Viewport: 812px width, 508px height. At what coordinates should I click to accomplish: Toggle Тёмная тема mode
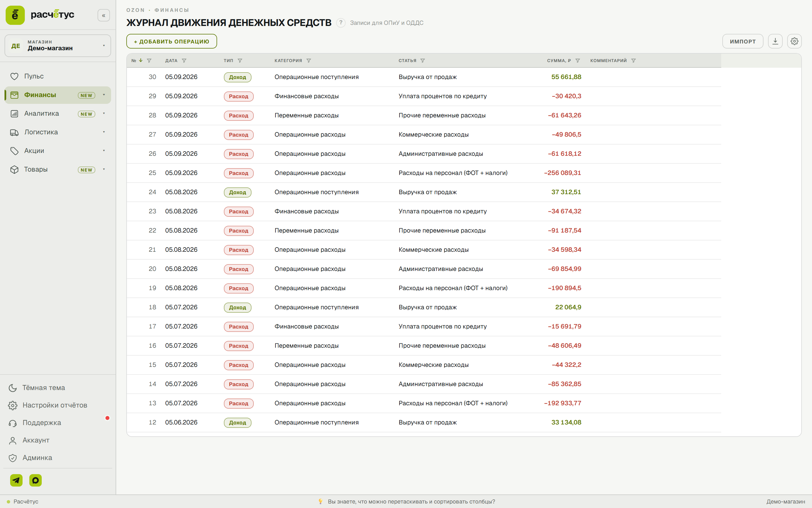pyautogui.click(x=37, y=388)
